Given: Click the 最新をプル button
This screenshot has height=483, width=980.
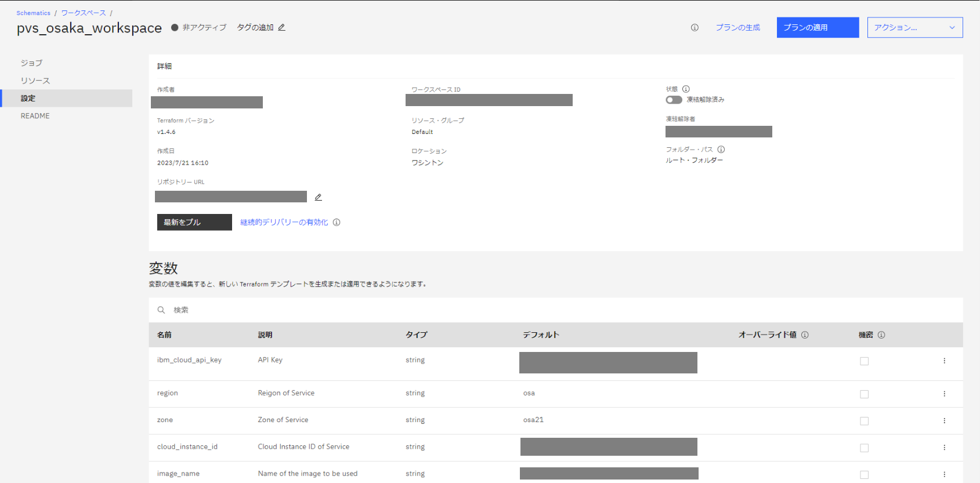Looking at the screenshot, I should tap(194, 222).
